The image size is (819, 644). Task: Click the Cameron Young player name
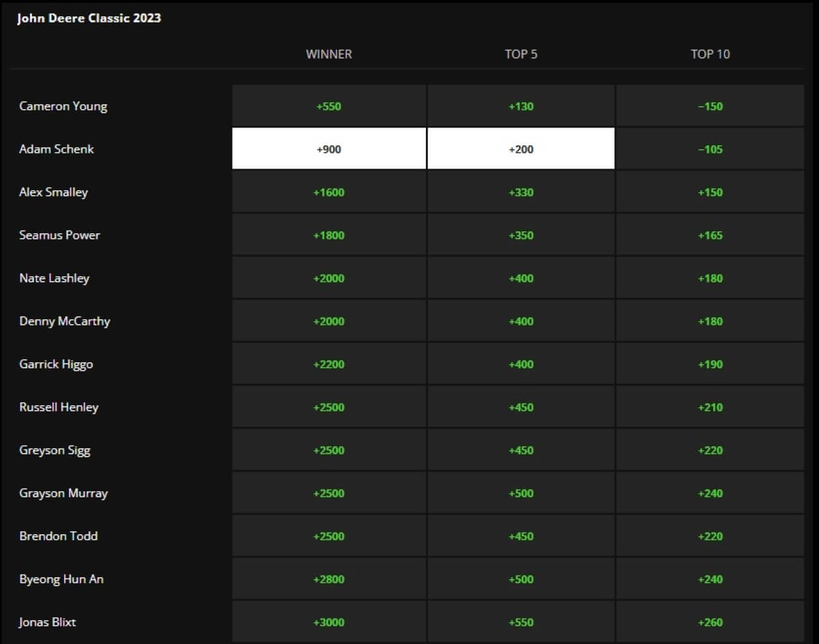[x=63, y=106]
